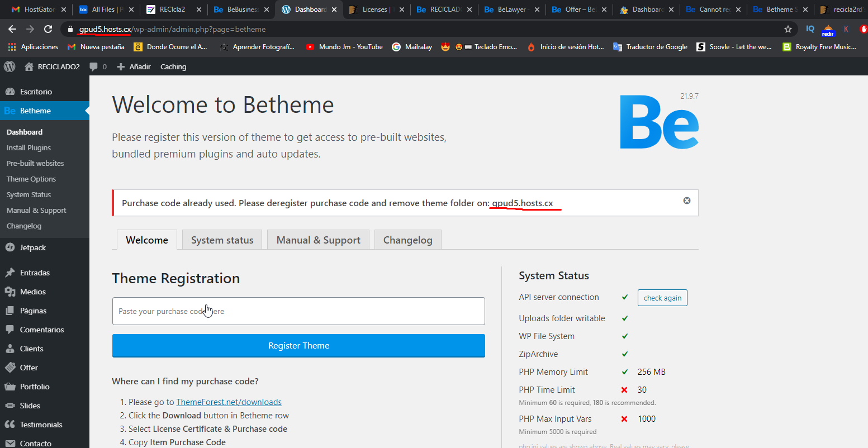Open Páginas menu
The height and width of the screenshot is (448, 868).
45,311
